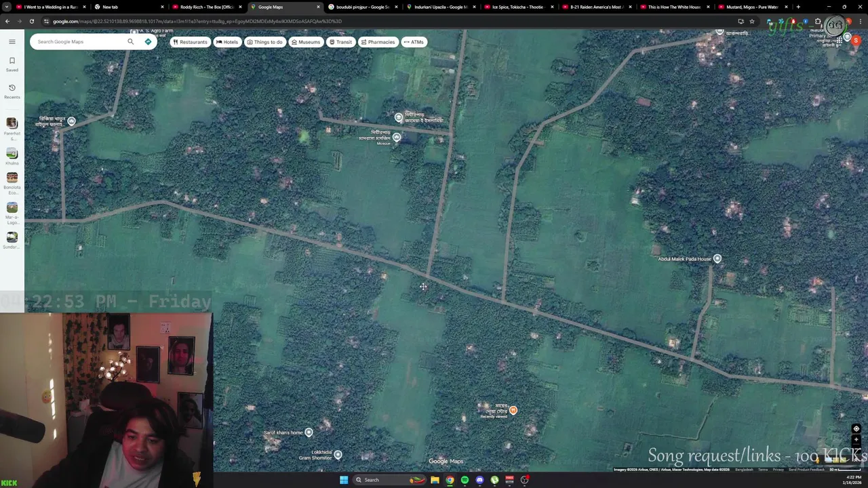
Task: Open recent place Sundar... thumbnail
Action: [12, 237]
